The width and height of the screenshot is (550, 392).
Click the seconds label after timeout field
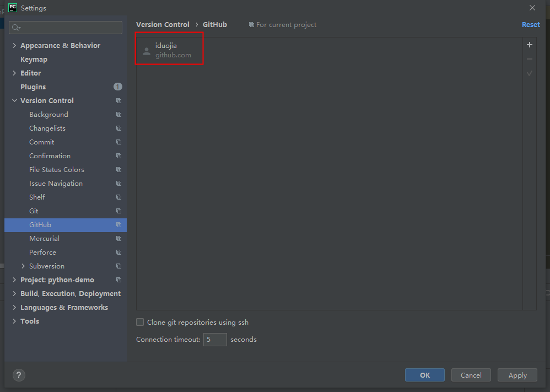tap(244, 340)
